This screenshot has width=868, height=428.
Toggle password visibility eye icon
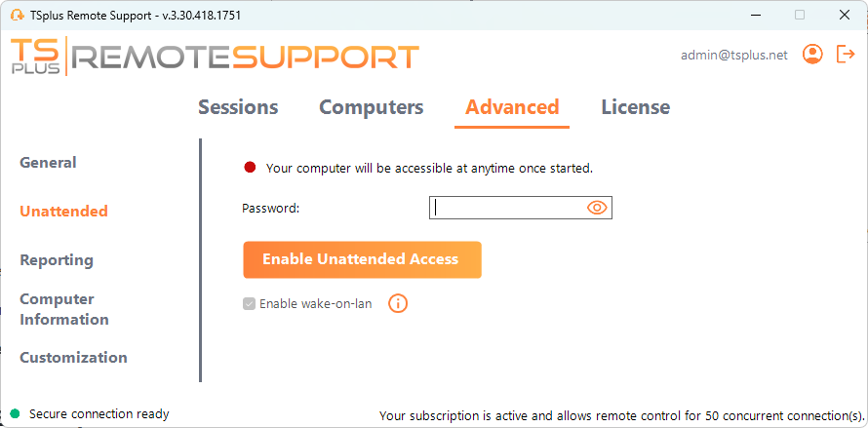click(x=597, y=208)
